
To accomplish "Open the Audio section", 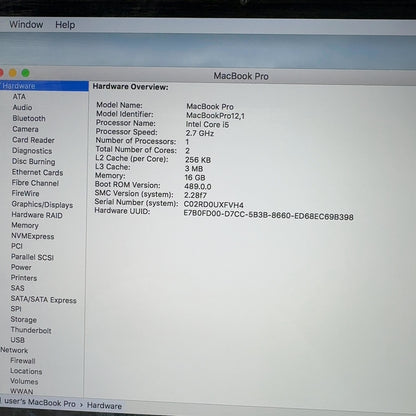I will pos(22,107).
